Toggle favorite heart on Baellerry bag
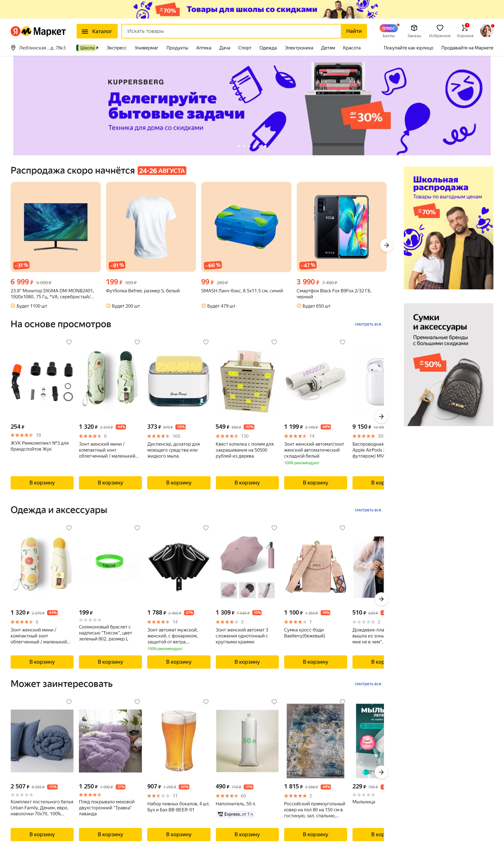This screenshot has height=849, width=504. (342, 528)
